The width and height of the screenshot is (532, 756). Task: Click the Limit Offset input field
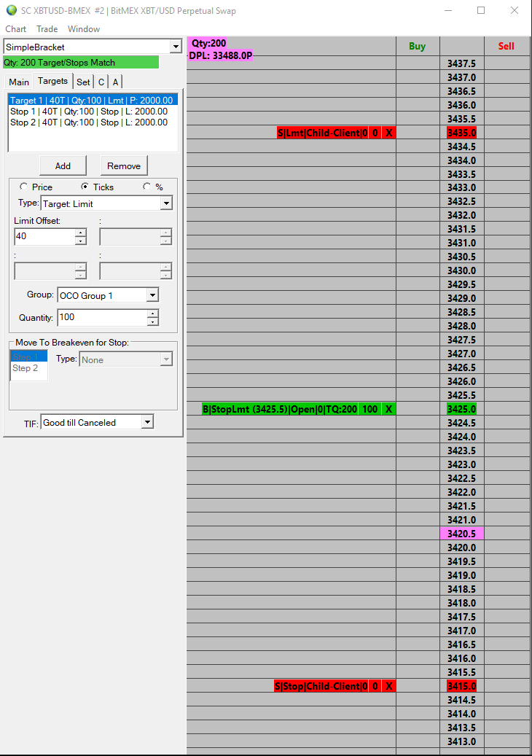tap(44, 236)
